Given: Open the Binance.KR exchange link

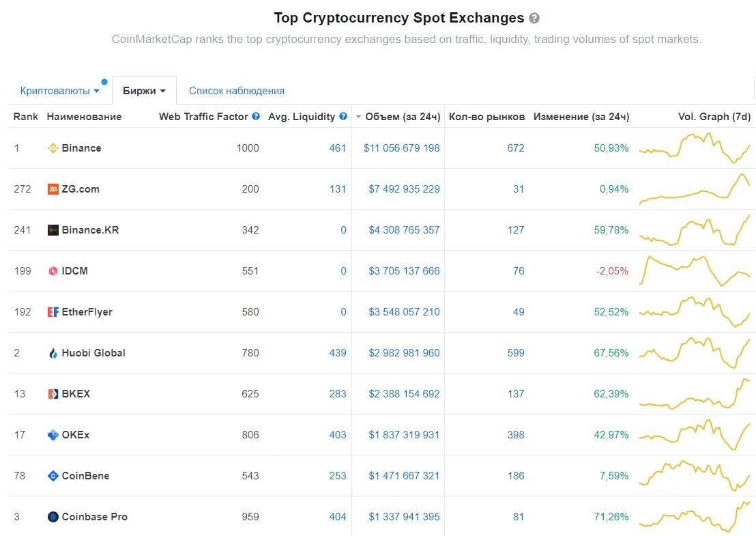Looking at the screenshot, I should pos(90,230).
